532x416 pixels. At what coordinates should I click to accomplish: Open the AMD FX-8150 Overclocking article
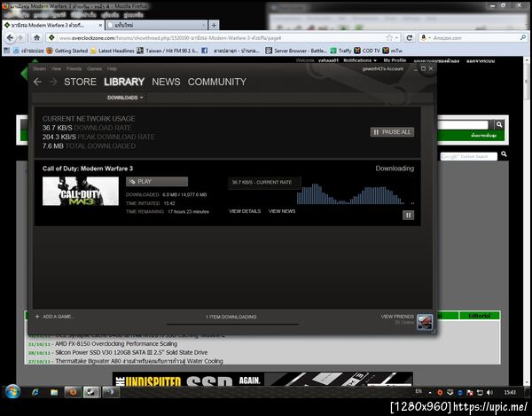[x=116, y=344]
